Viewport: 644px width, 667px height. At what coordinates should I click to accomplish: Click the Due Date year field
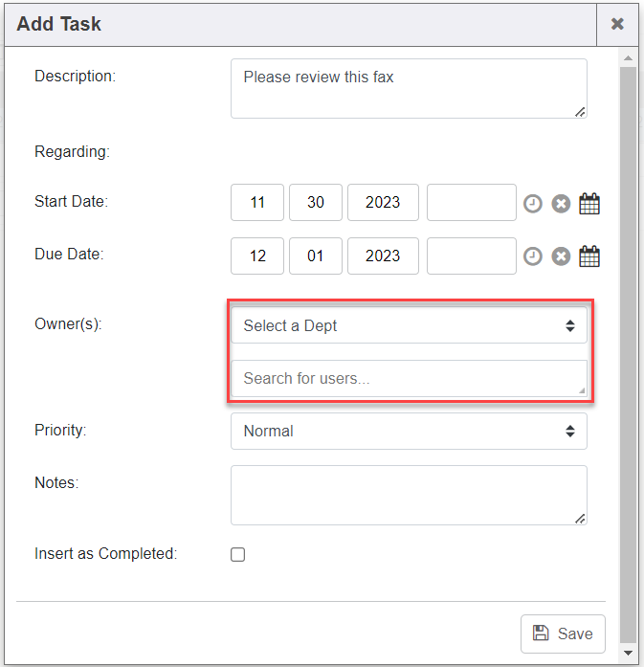coord(383,256)
